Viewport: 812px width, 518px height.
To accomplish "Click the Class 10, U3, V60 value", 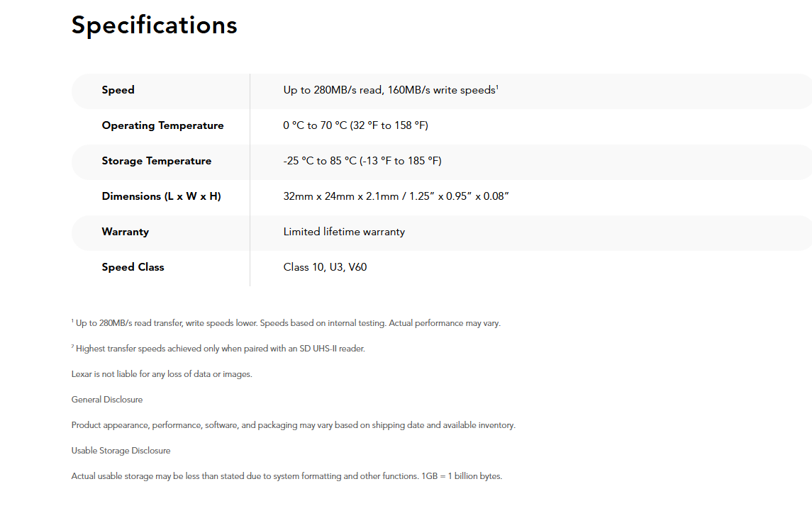I will (325, 267).
